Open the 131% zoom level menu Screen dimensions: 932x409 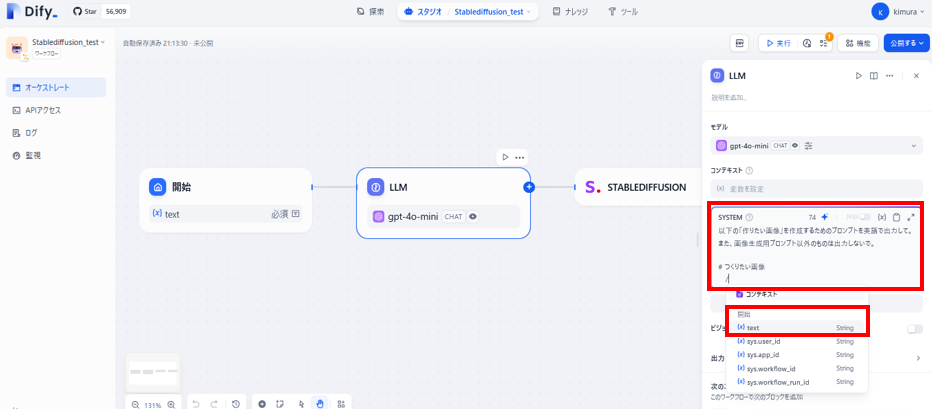tap(153, 405)
